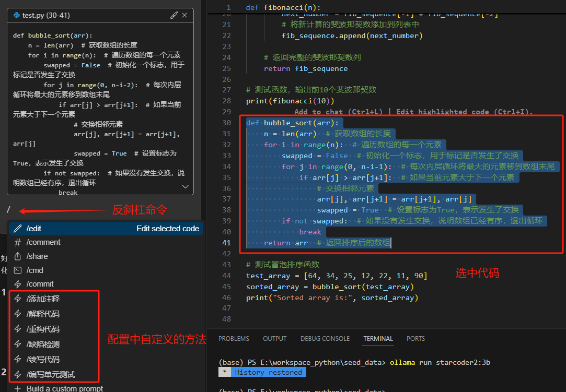
Task: Open the DEBUG CONSOLE tab
Action: click(325, 339)
